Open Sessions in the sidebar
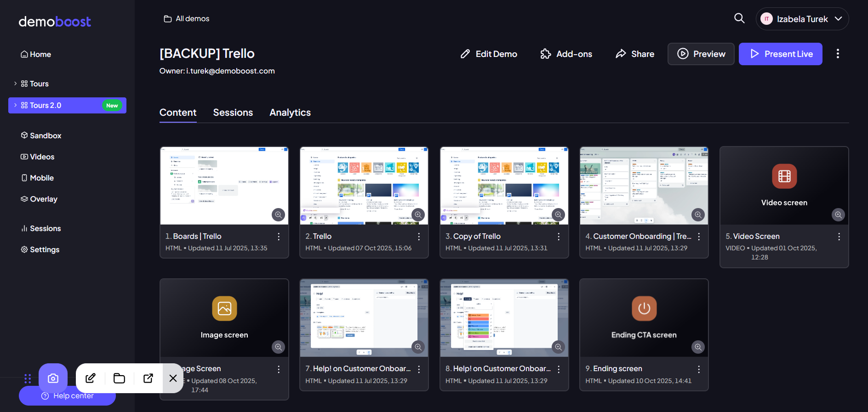The width and height of the screenshot is (868, 412). (40, 228)
